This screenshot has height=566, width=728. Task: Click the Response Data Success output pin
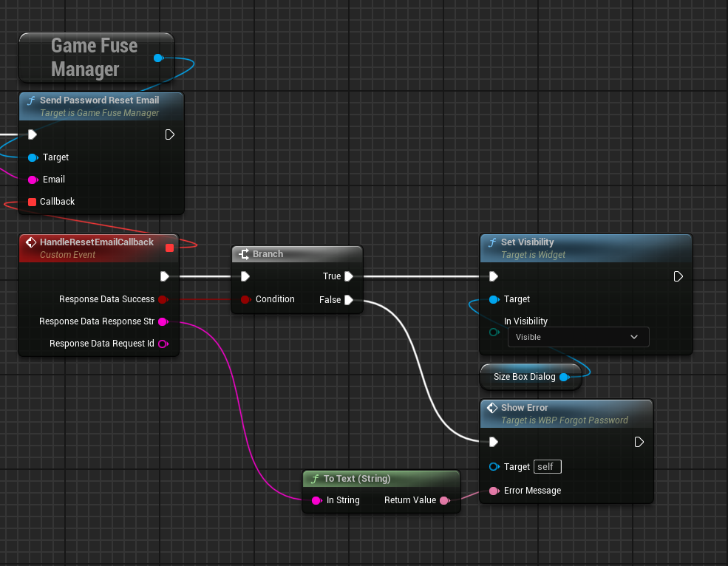point(163,299)
